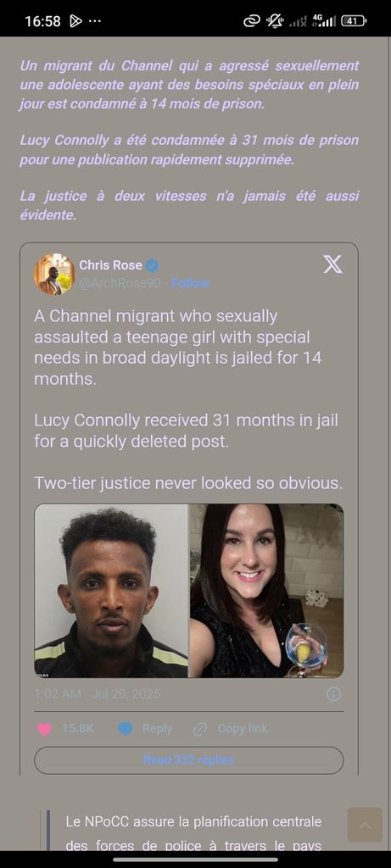Like the tweet using the heart icon
The image size is (391, 868).
[x=44, y=729]
